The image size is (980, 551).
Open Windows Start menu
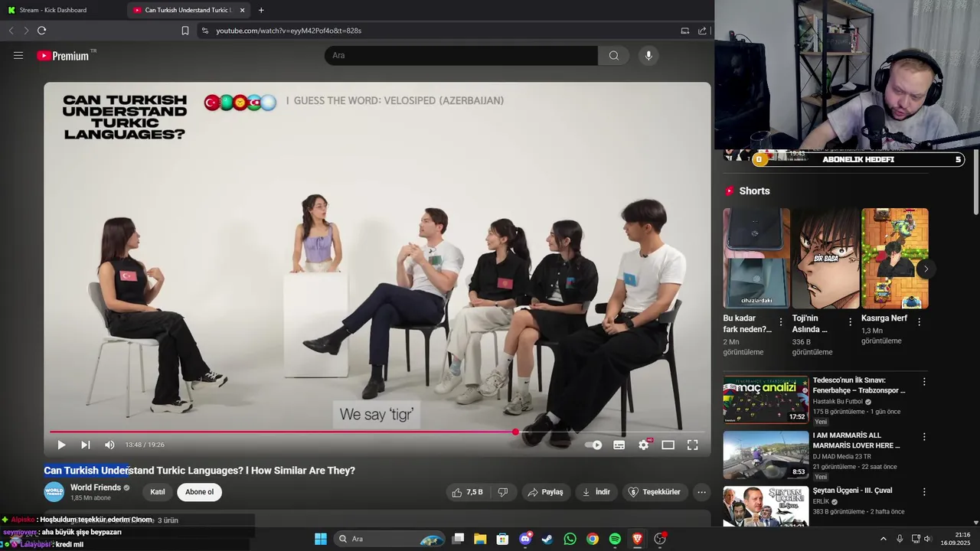pyautogui.click(x=321, y=539)
